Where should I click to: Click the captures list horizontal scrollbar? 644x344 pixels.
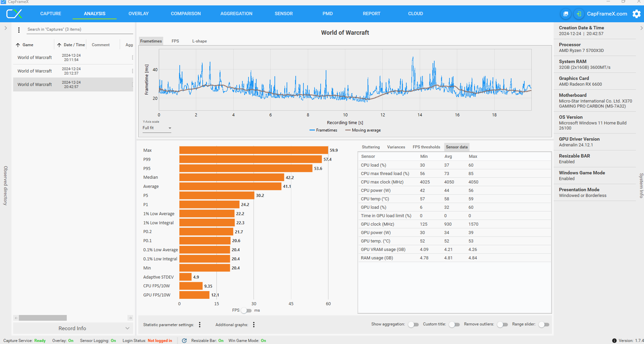point(43,318)
